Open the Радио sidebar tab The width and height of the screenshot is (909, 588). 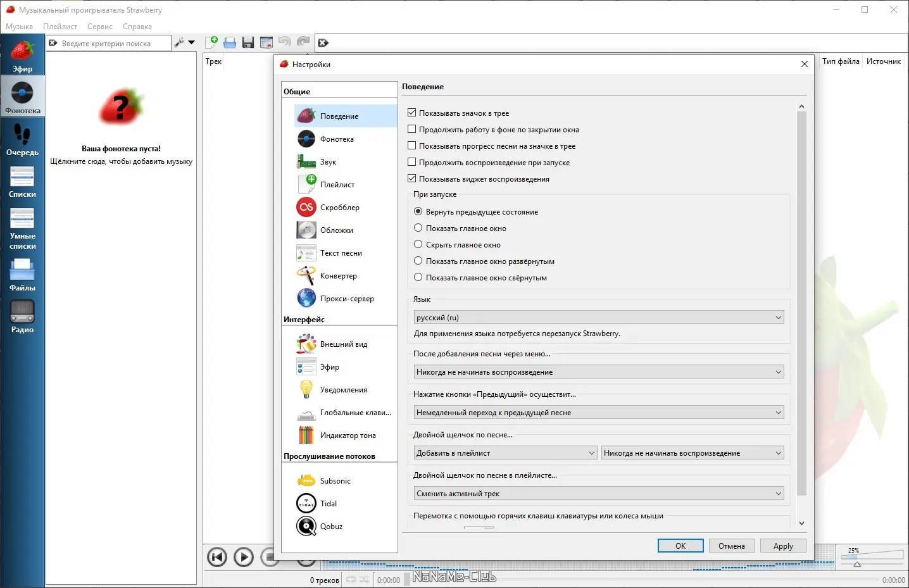(x=22, y=316)
